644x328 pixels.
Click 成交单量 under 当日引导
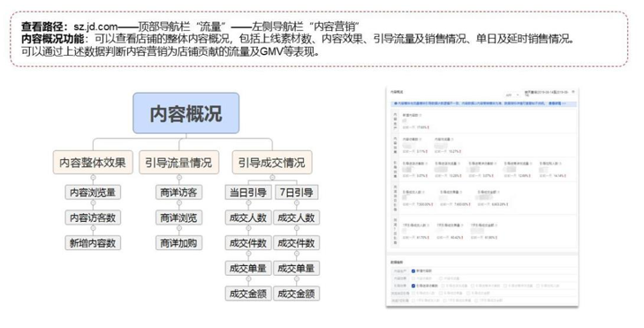(x=248, y=269)
